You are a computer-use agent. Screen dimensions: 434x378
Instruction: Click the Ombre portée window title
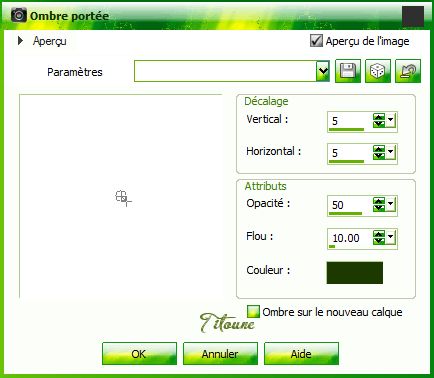click(69, 16)
